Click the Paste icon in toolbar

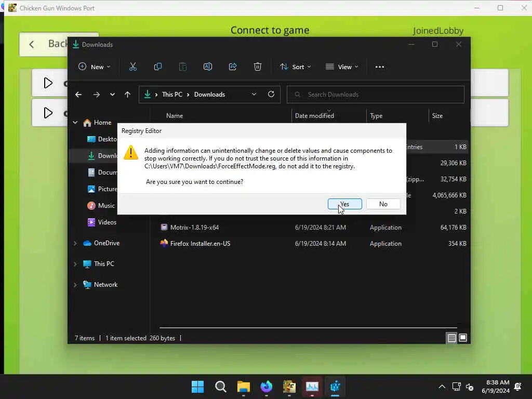183,67
